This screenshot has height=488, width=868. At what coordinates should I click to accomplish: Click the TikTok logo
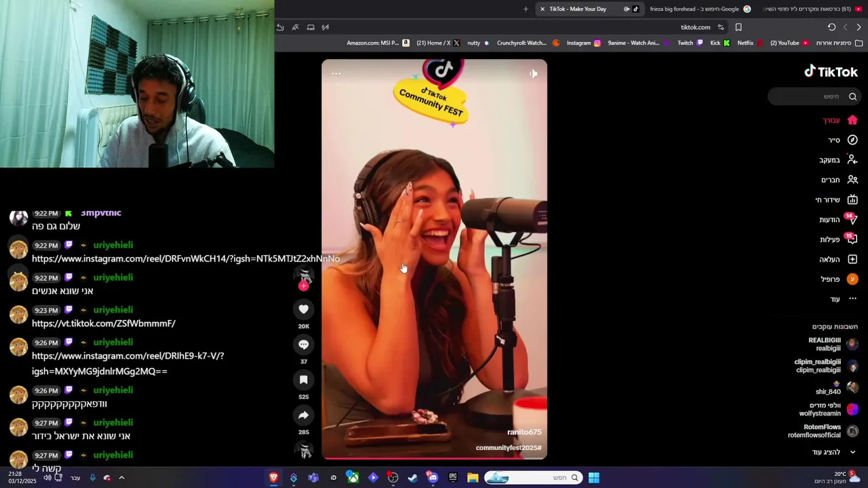pyautogui.click(x=831, y=72)
